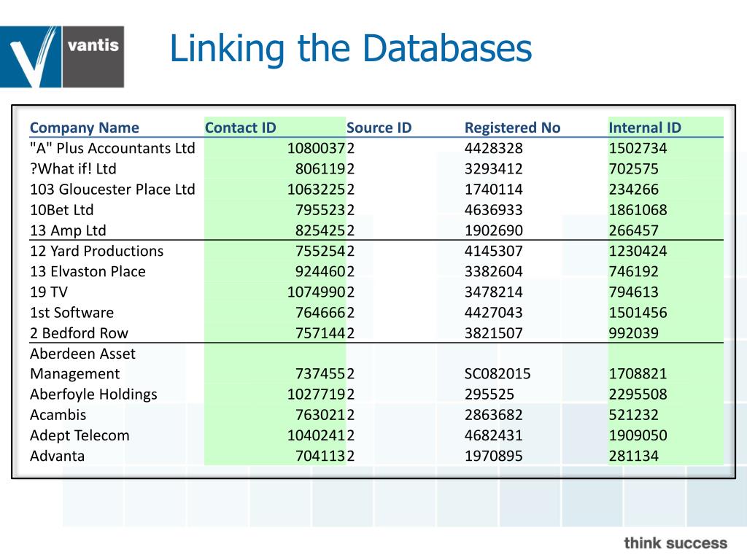Select the 'Linking the Databases' title
Image resolution: width=747 pixels, height=560 pixels.
pyautogui.click(x=351, y=49)
